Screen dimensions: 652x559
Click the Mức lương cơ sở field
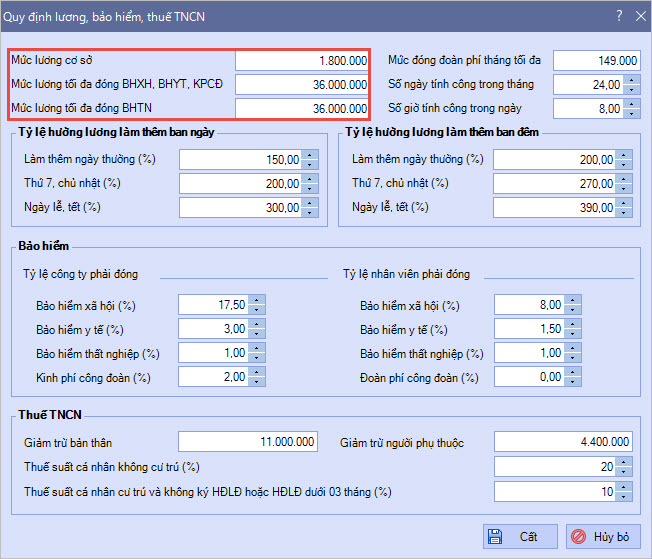(x=302, y=61)
